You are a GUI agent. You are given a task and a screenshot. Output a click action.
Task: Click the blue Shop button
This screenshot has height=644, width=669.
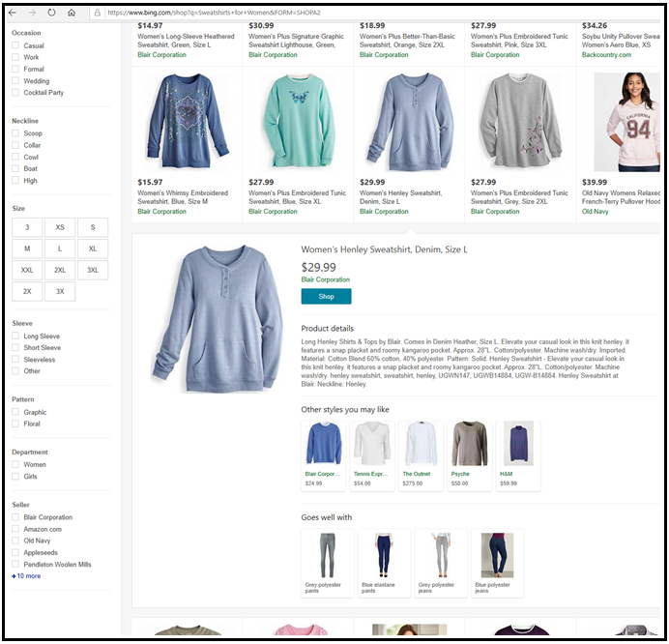[x=327, y=296]
